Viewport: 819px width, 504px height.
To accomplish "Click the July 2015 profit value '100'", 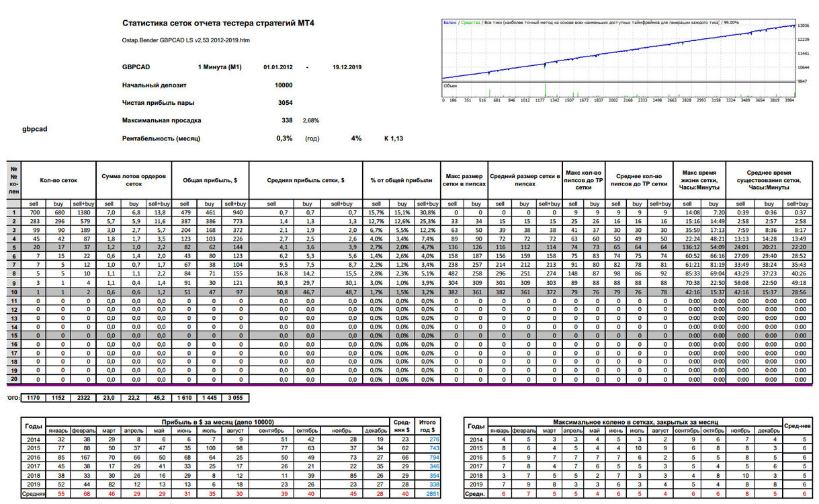I will (210, 448).
